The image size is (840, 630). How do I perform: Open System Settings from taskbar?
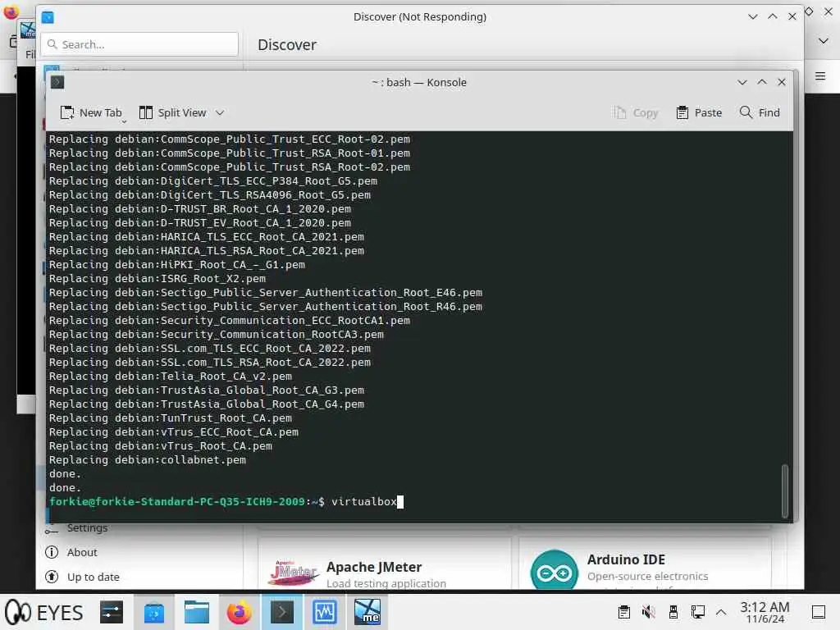(112, 612)
